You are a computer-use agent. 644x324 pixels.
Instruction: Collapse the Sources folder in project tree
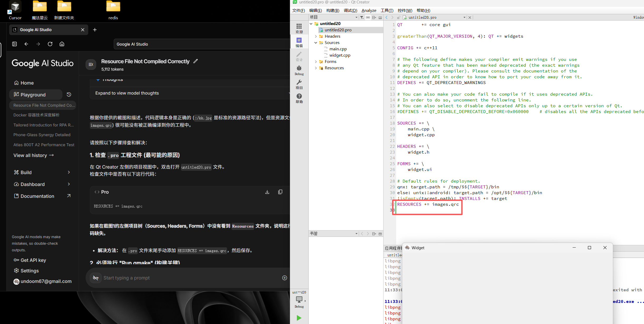click(316, 43)
